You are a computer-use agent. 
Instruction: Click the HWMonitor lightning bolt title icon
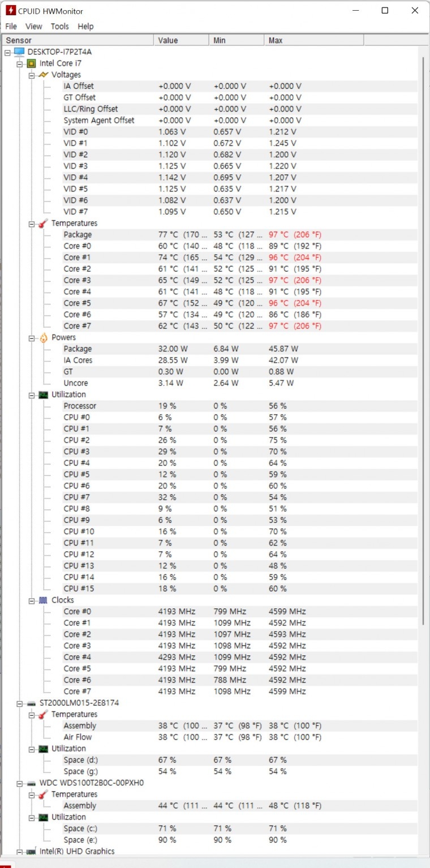coord(11,11)
